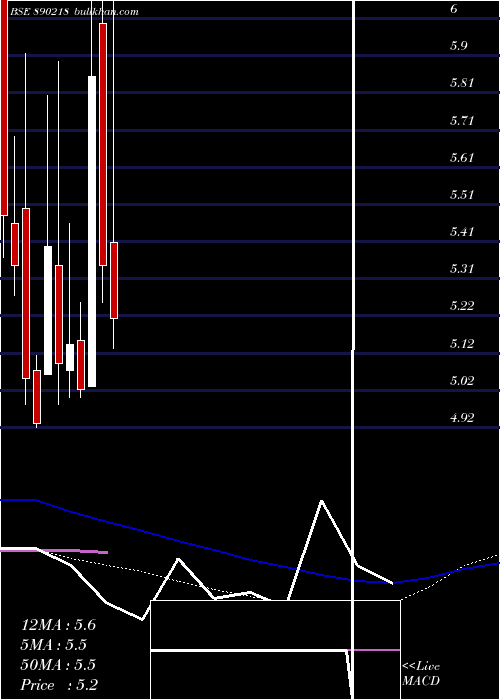Click the 50MA : 5.5 readout
The image size is (500, 700).
(x=58, y=665)
